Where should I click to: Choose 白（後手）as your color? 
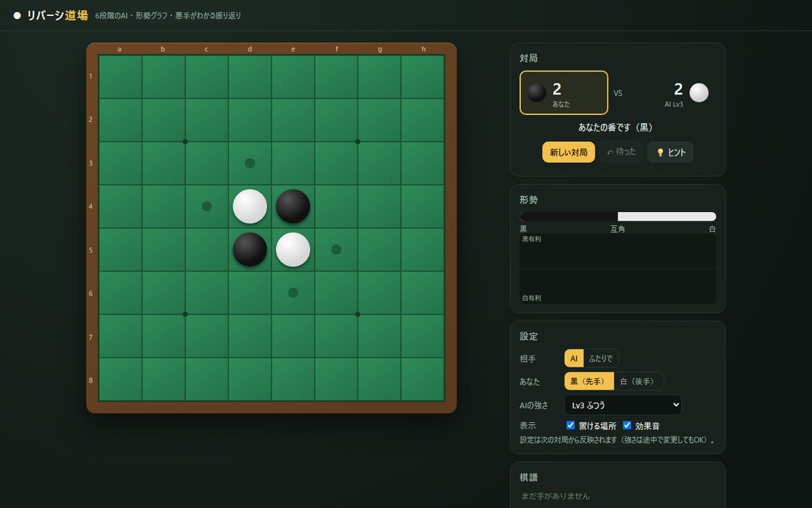638,381
